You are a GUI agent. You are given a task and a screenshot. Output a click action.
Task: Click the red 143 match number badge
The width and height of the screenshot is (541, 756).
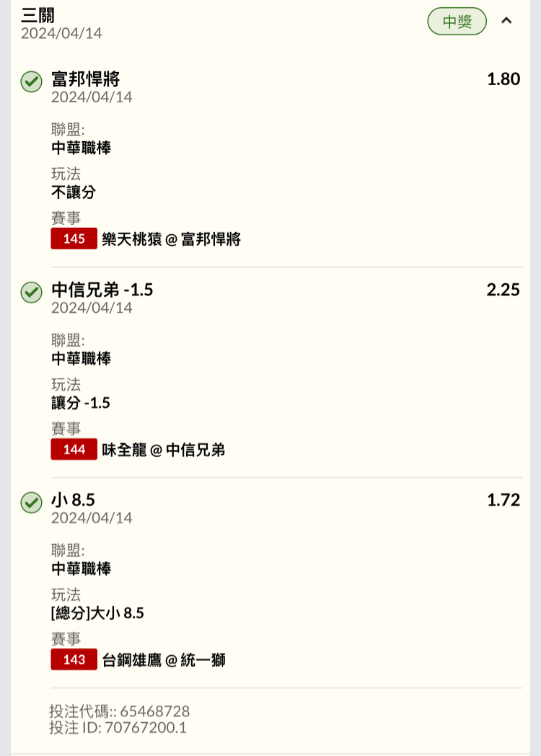(74, 659)
